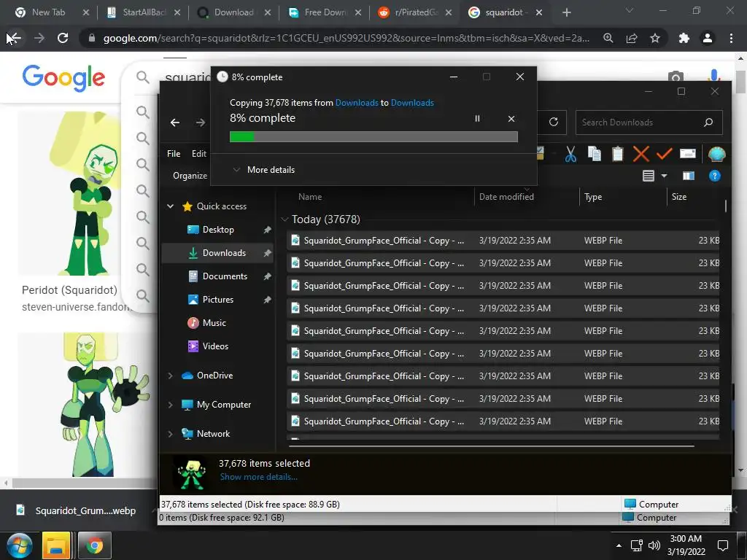Screen dimensions: 747x560
Task: Minimize the 8% complete copy dialog
Action: [x=454, y=77]
